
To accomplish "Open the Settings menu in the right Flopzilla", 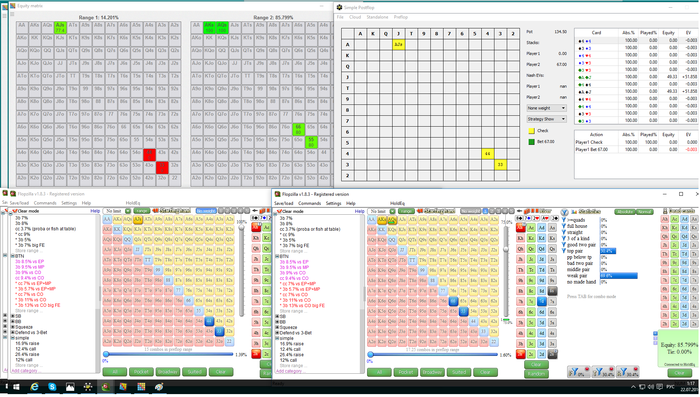I will (x=333, y=203).
